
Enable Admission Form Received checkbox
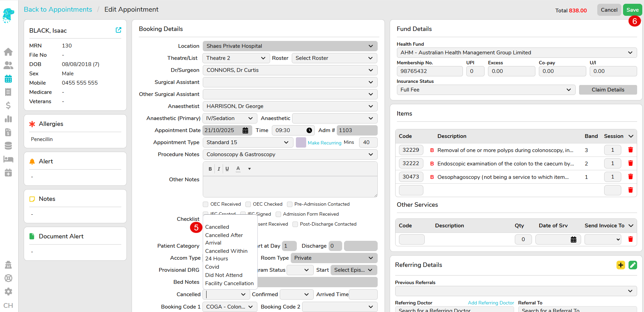[278, 214]
